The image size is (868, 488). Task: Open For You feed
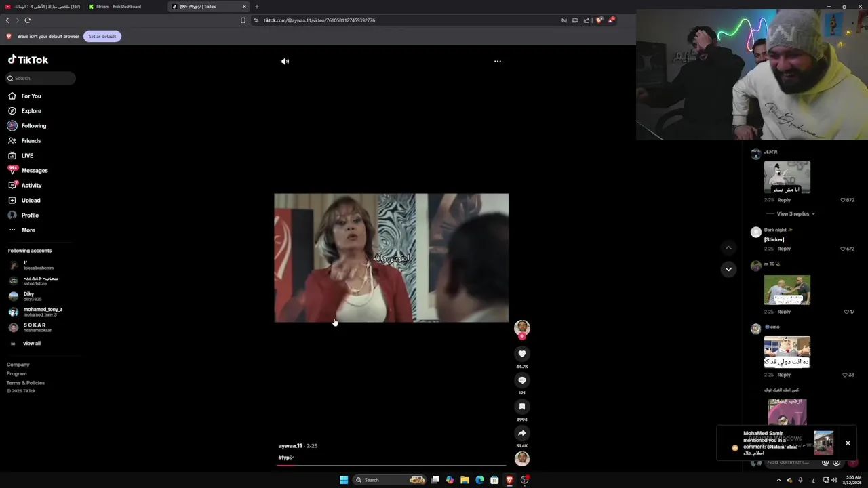(31, 96)
